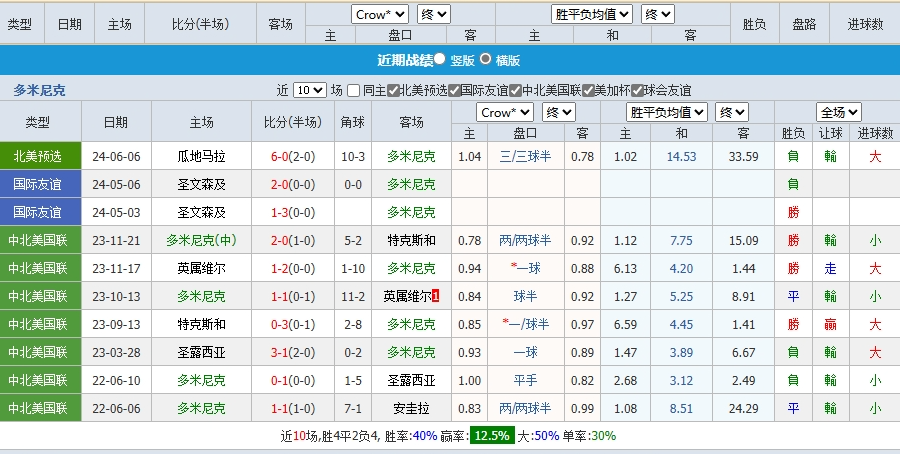Click the 安圭拉 away team link
This screenshot has height=454, width=900.
(x=411, y=408)
